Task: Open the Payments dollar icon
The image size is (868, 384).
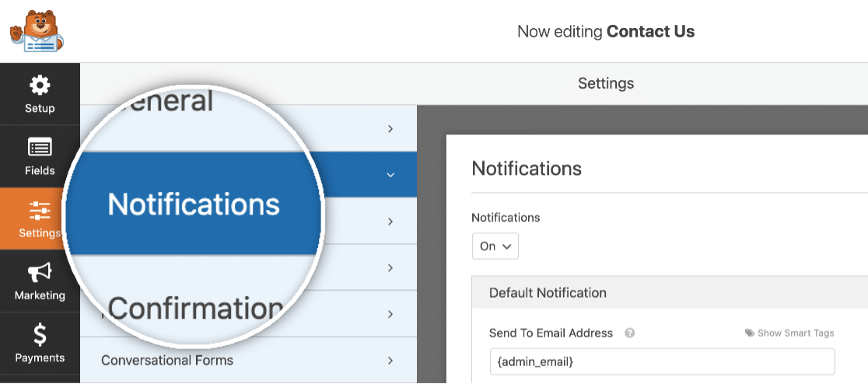Action: coord(40,335)
